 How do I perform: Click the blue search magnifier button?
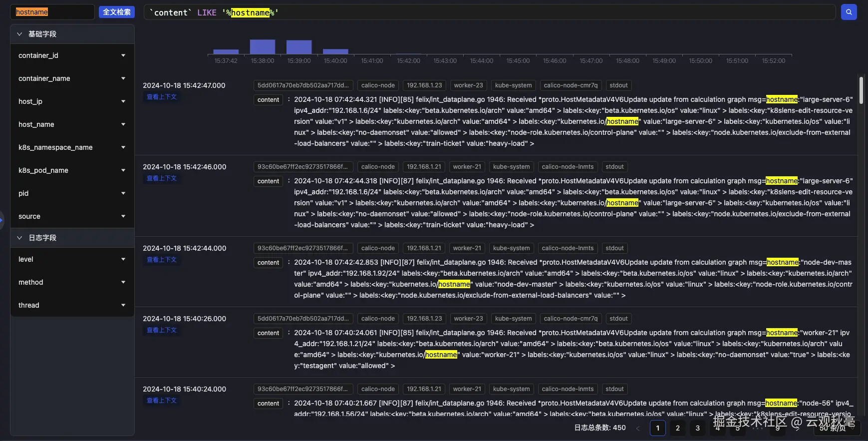[849, 12]
